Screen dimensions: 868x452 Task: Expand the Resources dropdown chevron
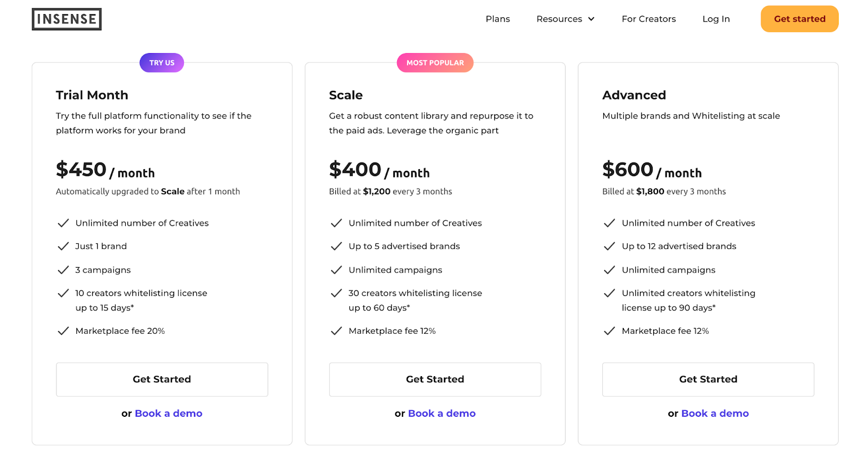pyautogui.click(x=591, y=19)
